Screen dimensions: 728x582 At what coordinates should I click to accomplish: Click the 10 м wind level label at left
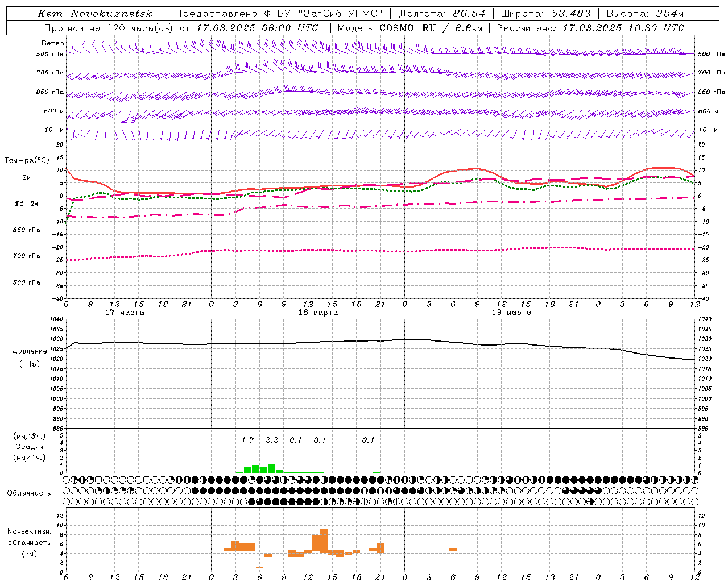coord(55,130)
